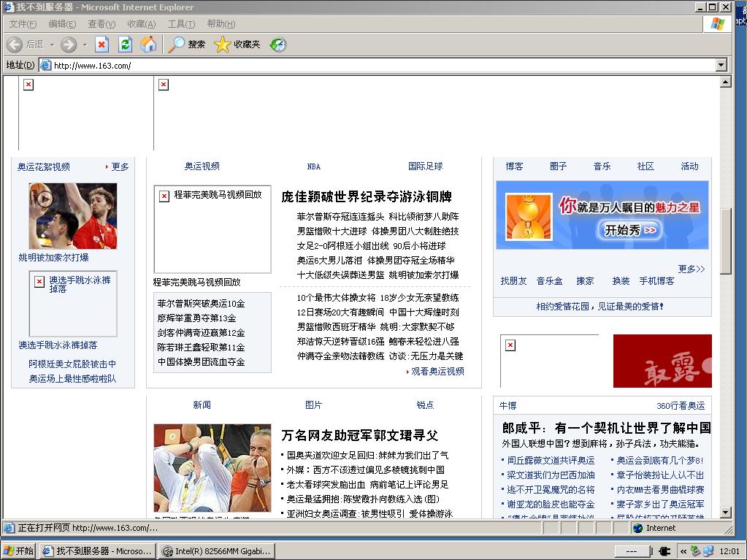Switch to the NBA tab

[x=313, y=166]
